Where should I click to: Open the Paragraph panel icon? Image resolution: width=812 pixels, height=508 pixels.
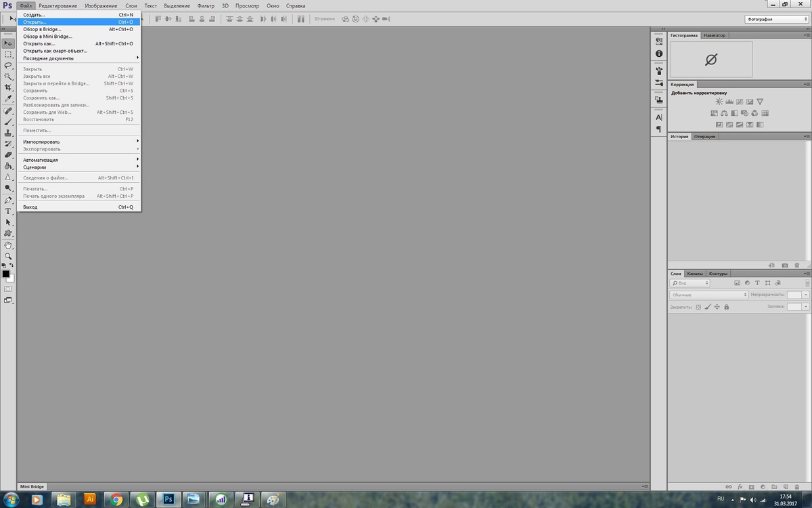coord(659,129)
